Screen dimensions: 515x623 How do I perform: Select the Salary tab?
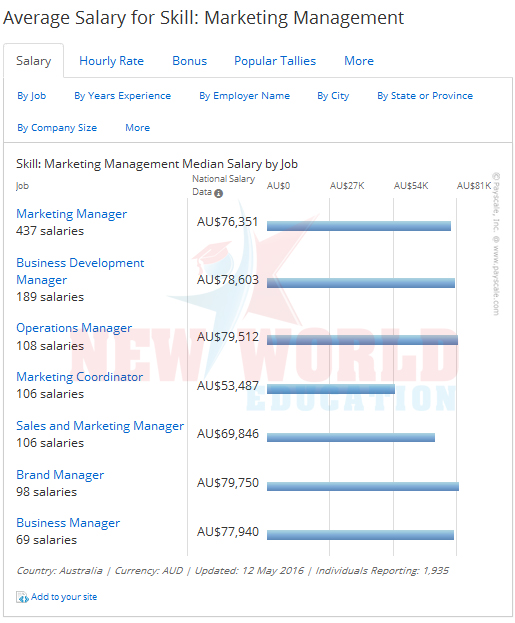click(34, 61)
